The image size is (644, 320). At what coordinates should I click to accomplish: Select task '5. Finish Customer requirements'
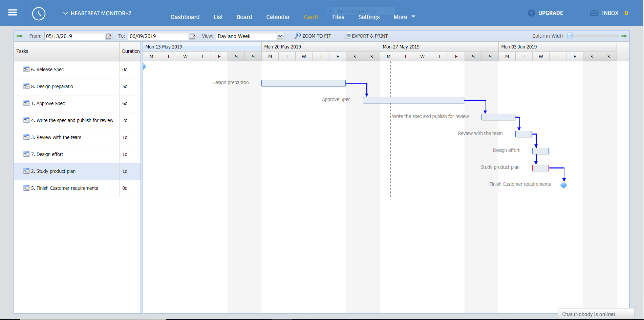pos(65,188)
